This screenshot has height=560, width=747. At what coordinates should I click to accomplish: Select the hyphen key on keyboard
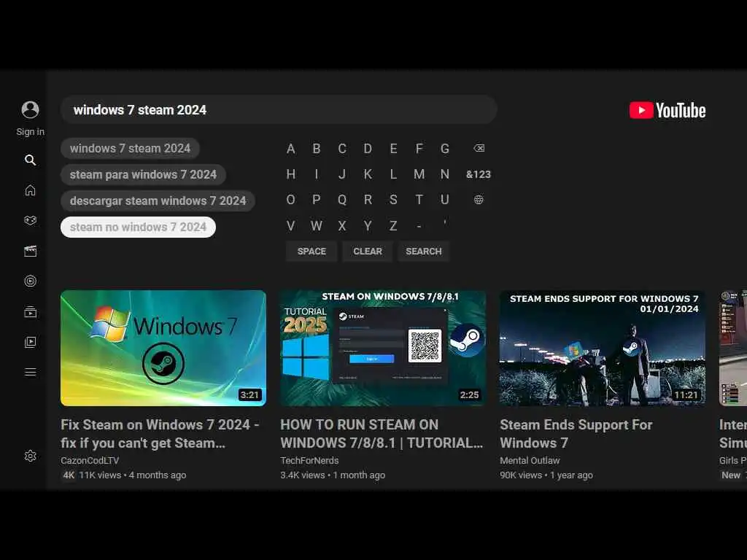[419, 226]
